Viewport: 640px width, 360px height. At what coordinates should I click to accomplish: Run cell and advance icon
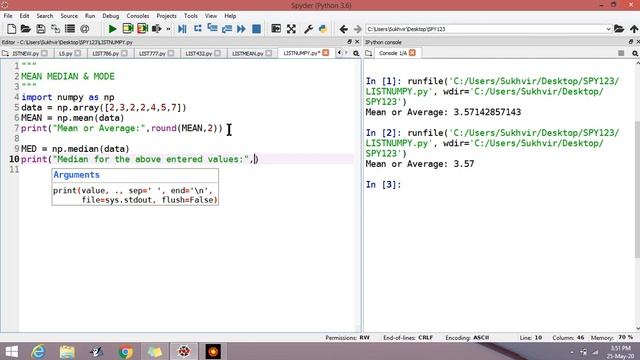click(142, 29)
